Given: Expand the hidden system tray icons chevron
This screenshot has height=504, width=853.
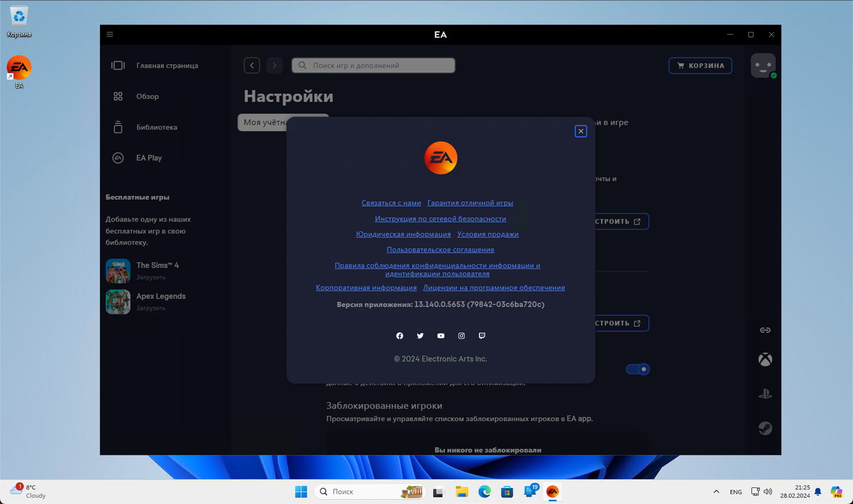Looking at the screenshot, I should pyautogui.click(x=717, y=491).
